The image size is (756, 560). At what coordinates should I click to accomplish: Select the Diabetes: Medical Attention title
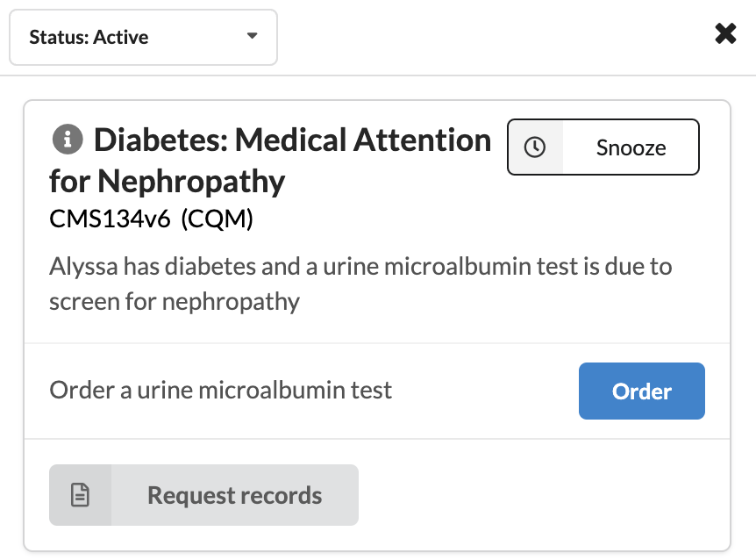pos(292,140)
